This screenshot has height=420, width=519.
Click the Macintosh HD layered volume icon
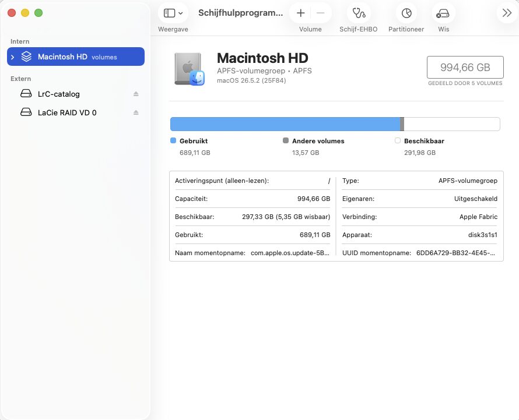tap(26, 57)
